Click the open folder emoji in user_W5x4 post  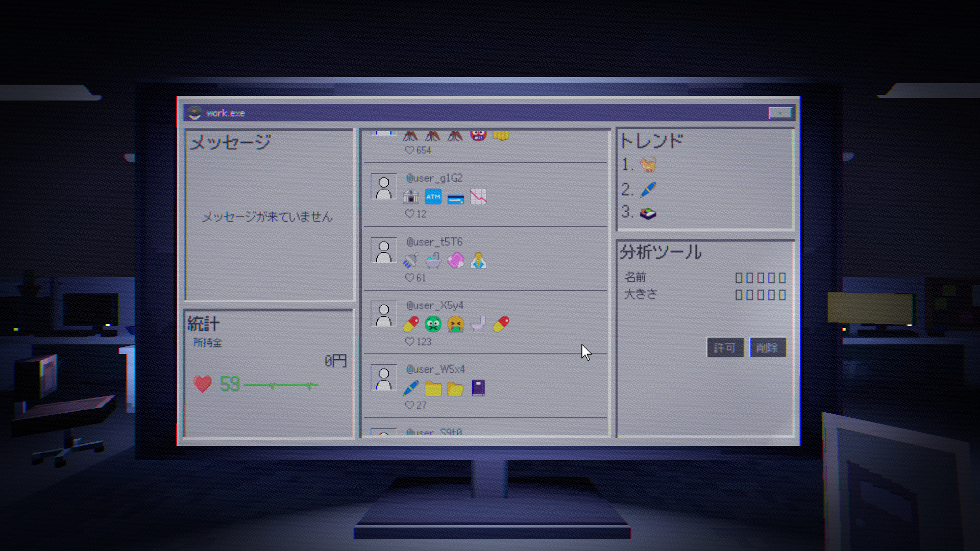coord(456,389)
